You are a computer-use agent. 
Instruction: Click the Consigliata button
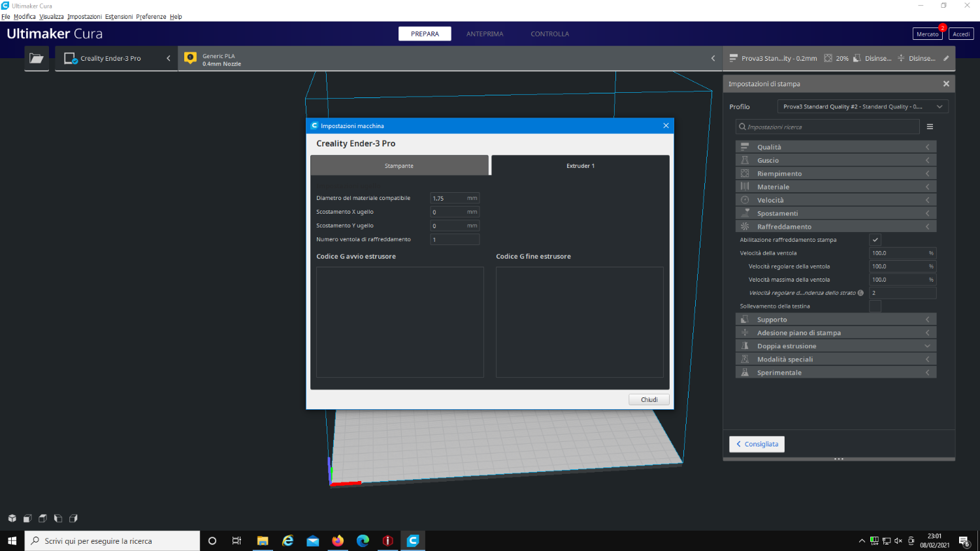click(757, 444)
